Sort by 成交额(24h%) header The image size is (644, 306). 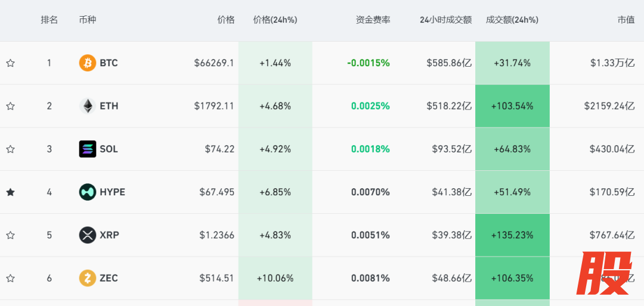(x=512, y=20)
